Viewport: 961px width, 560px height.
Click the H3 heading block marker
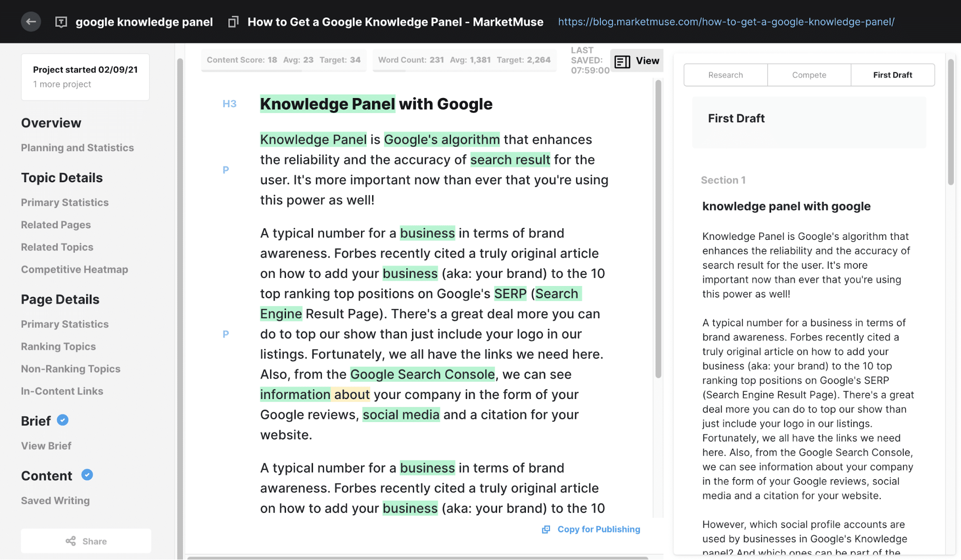[x=229, y=104]
